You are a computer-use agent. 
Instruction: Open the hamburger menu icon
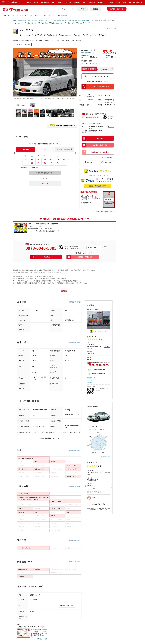(x=3, y=2)
